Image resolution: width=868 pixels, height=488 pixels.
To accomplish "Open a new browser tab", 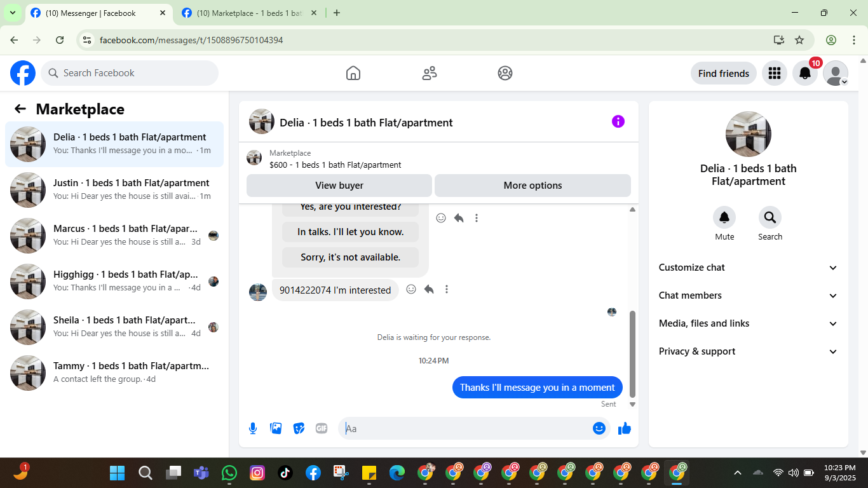I will coord(337,13).
